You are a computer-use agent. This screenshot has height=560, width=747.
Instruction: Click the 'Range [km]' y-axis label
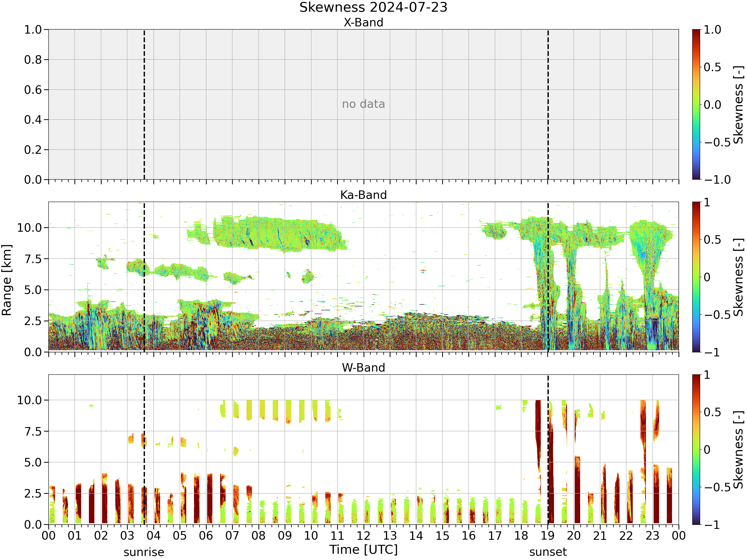[x=7, y=280]
